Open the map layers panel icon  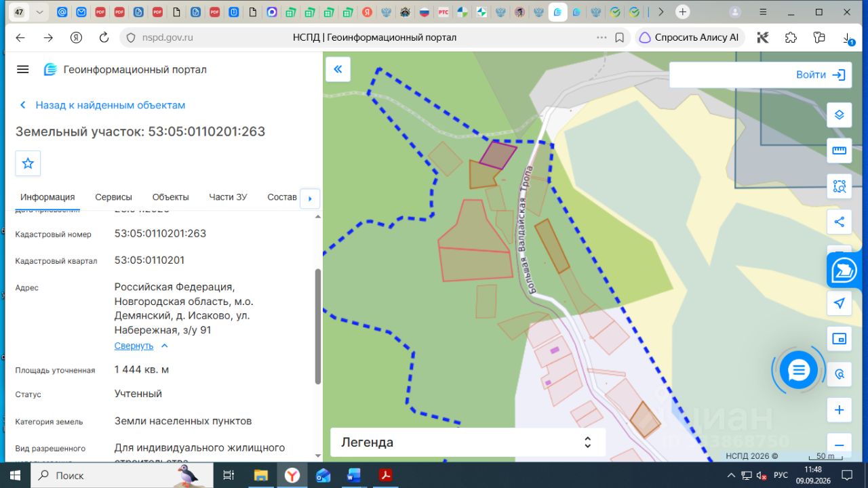pyautogui.click(x=839, y=115)
